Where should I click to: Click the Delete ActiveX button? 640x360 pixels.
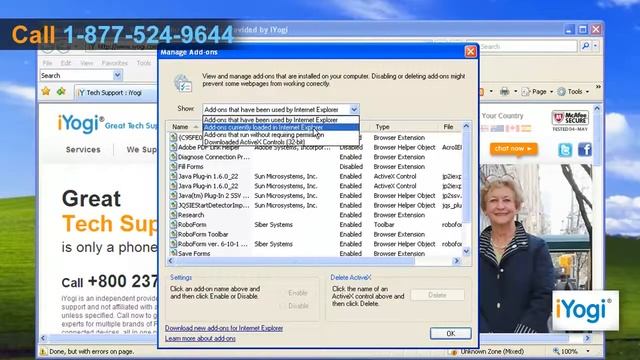(x=437, y=295)
